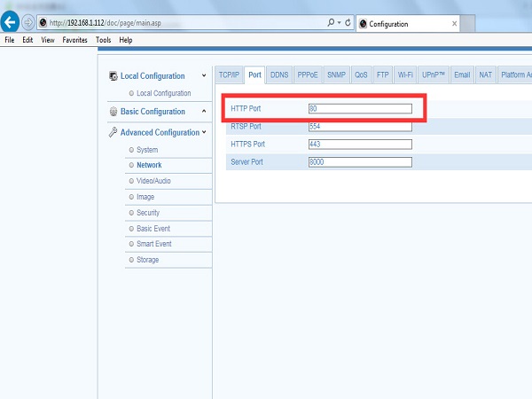Click the Advanced Configuration wrench icon

click(x=113, y=132)
